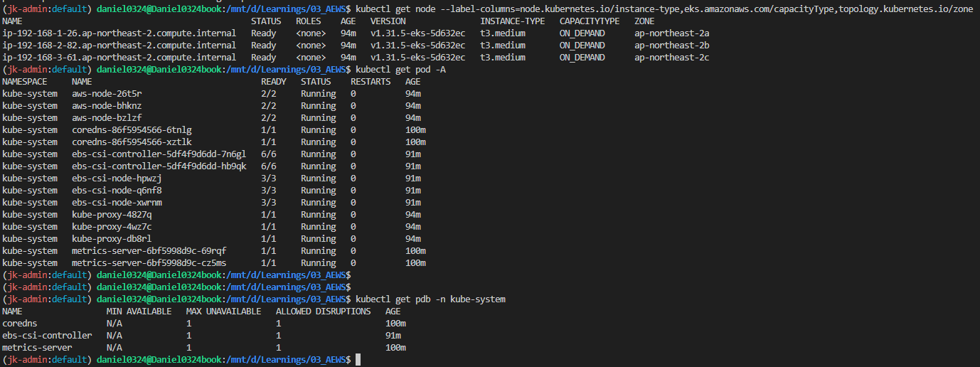980x367 pixels.
Task: Click the NAMESPACE column header
Action: tap(24, 82)
